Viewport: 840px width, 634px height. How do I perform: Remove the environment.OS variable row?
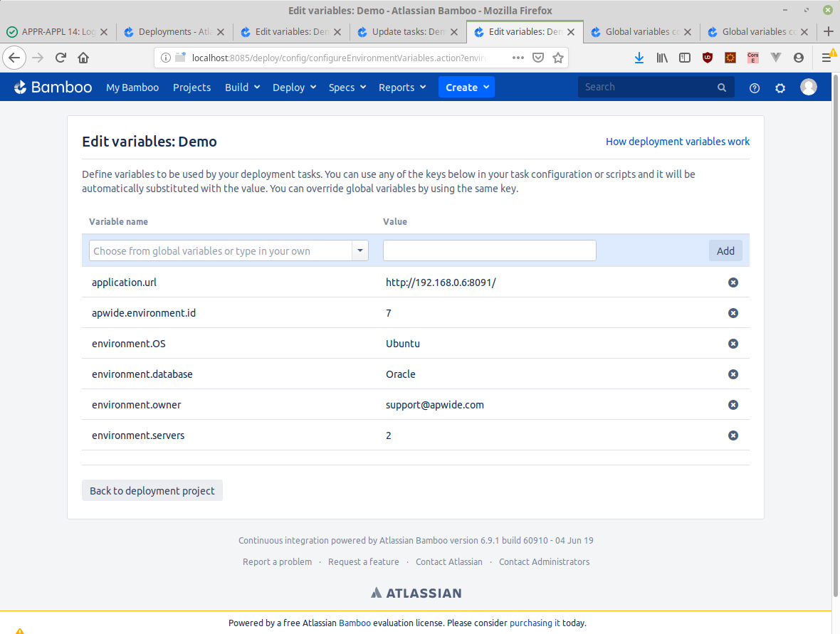tap(733, 344)
